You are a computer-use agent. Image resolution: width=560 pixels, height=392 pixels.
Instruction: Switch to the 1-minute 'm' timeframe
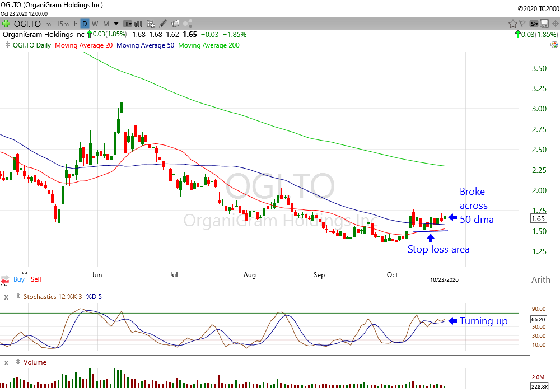click(48, 24)
